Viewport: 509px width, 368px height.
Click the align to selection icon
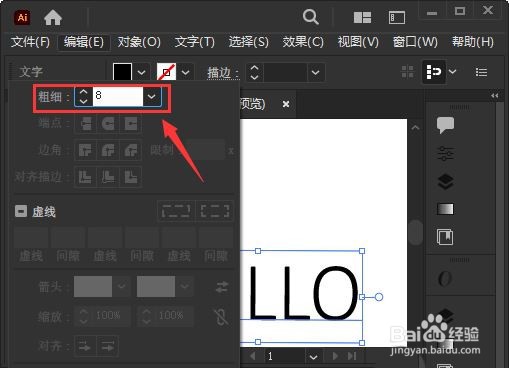pyautogui.click(x=434, y=71)
